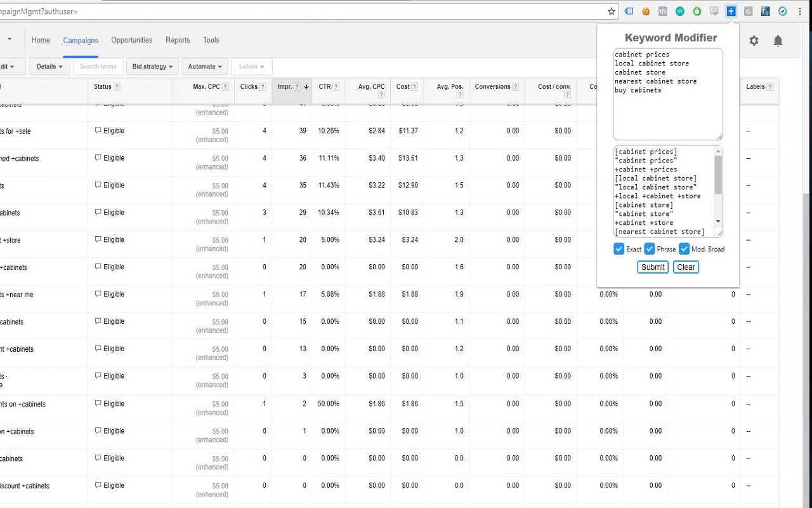
Task: Open the AdWords settings gear icon
Action: coord(754,40)
